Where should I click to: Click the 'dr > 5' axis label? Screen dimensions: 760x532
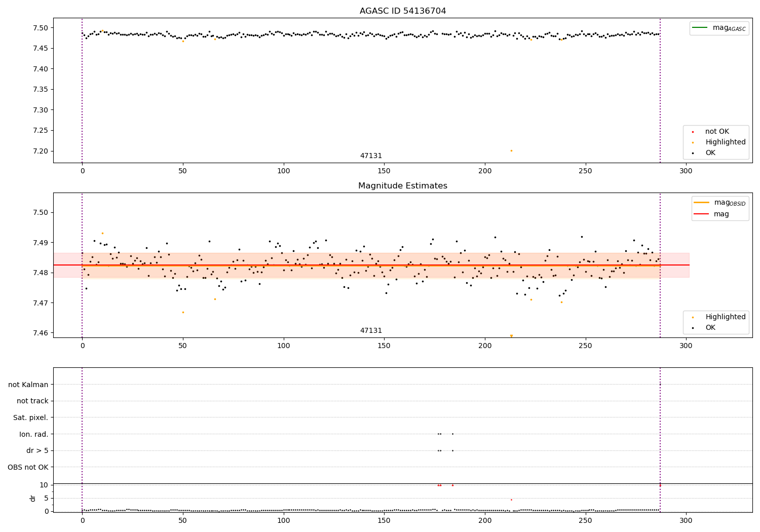coord(37,450)
